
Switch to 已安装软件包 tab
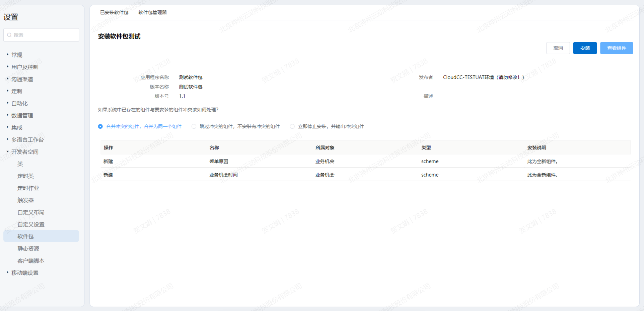tap(114, 12)
